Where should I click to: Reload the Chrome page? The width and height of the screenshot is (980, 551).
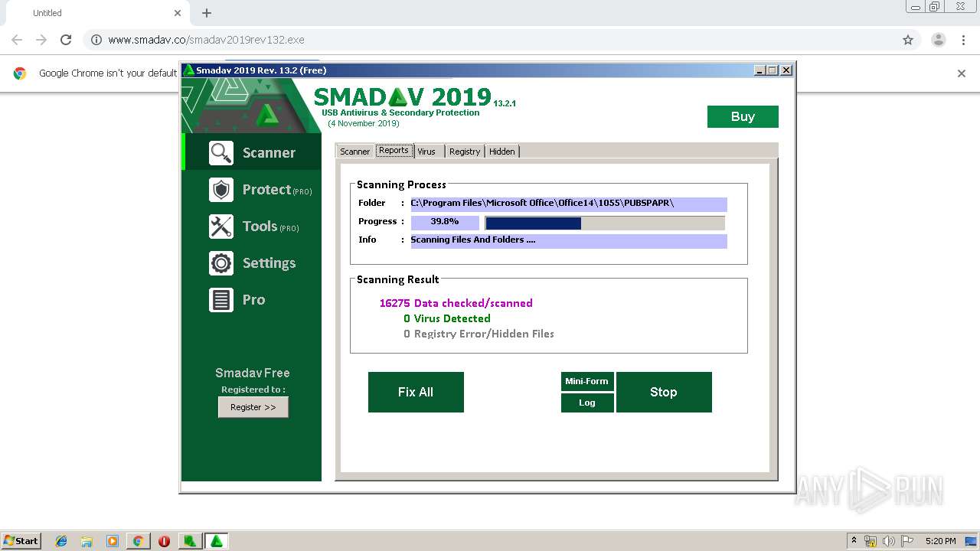(x=66, y=40)
